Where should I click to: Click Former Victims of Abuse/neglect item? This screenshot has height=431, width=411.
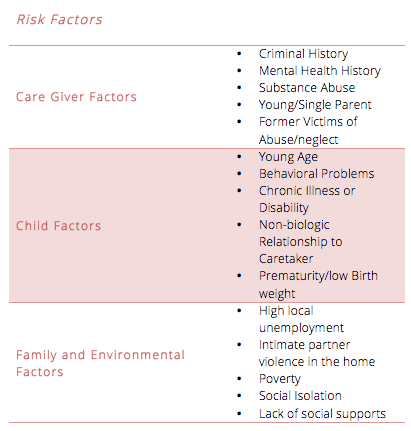click(308, 130)
